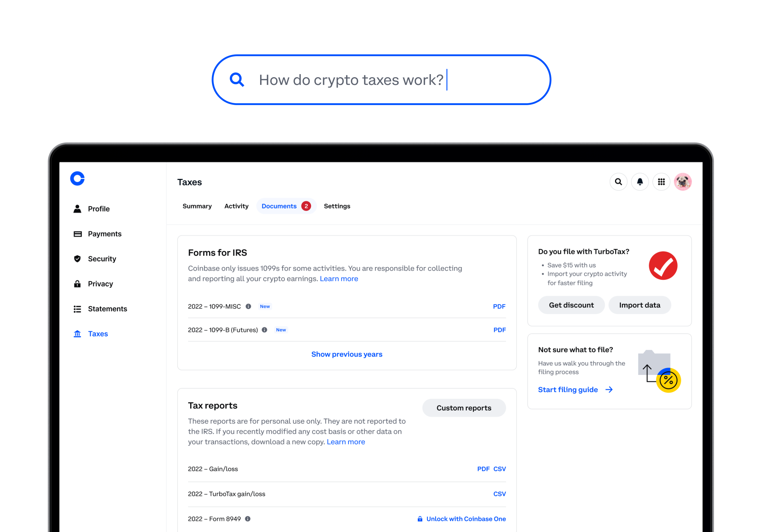762x532 pixels.
Task: Click 'Do you file with TurboTax?' heading
Action: pos(583,251)
